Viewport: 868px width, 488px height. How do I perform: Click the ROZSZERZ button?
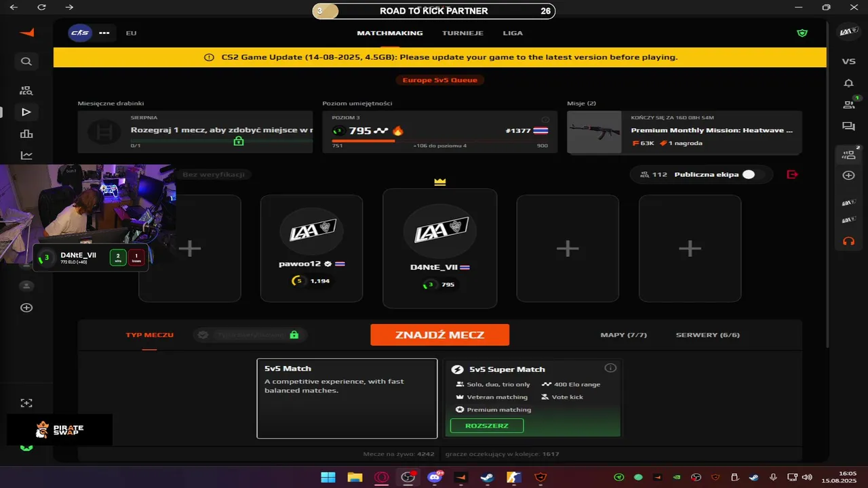[487, 426]
